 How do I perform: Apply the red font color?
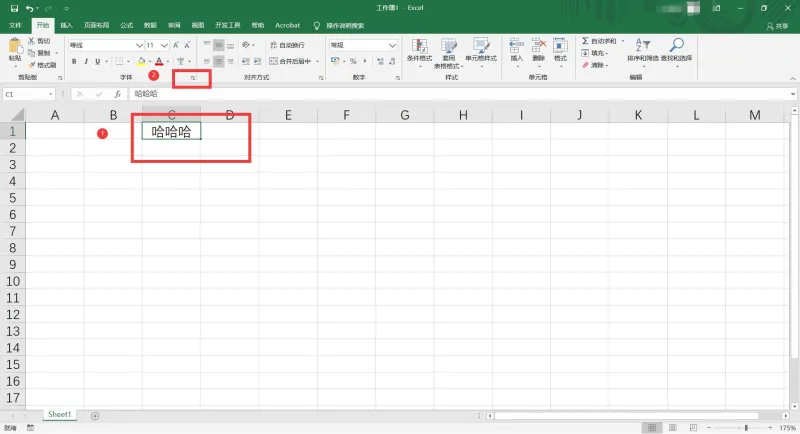pyautogui.click(x=159, y=62)
